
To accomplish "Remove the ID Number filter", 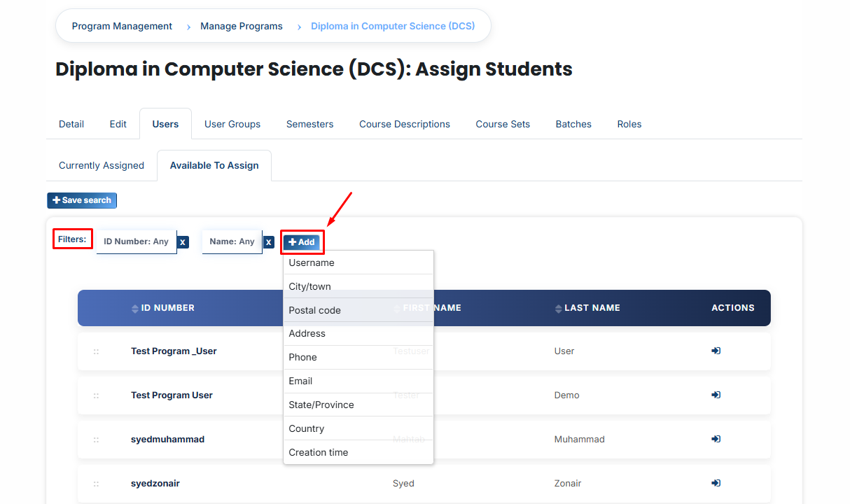I will pos(183,242).
